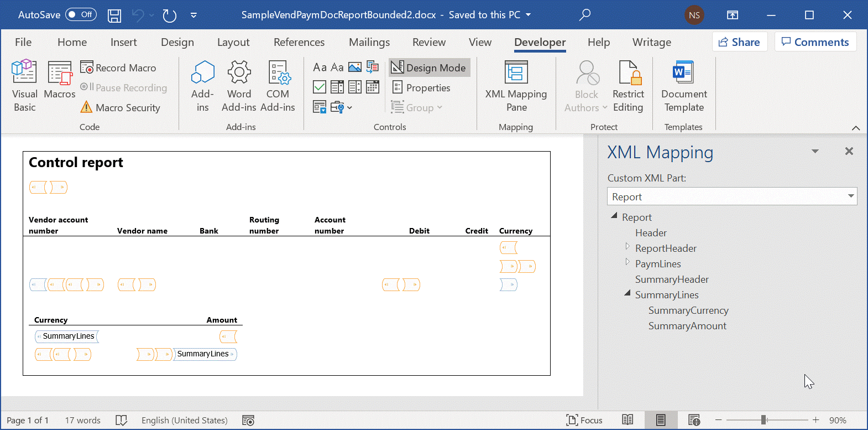The image size is (868, 430).
Task: Open the NS account profile
Action: pyautogui.click(x=694, y=15)
